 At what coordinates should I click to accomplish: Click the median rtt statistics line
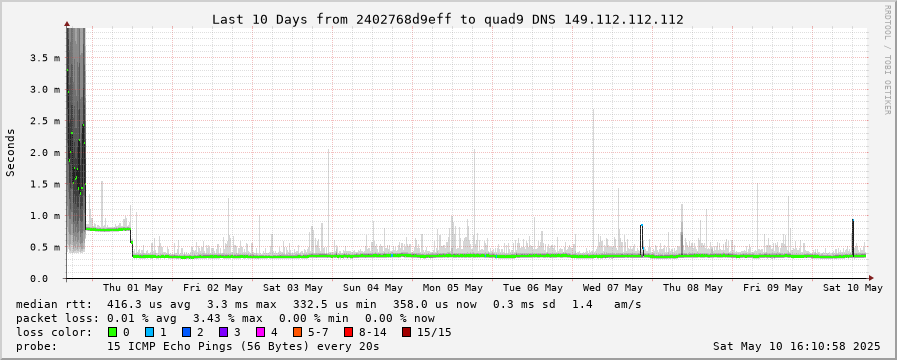328,304
